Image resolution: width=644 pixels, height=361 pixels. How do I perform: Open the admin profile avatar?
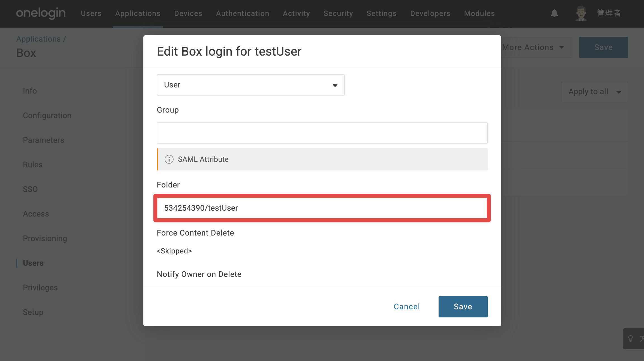(581, 13)
